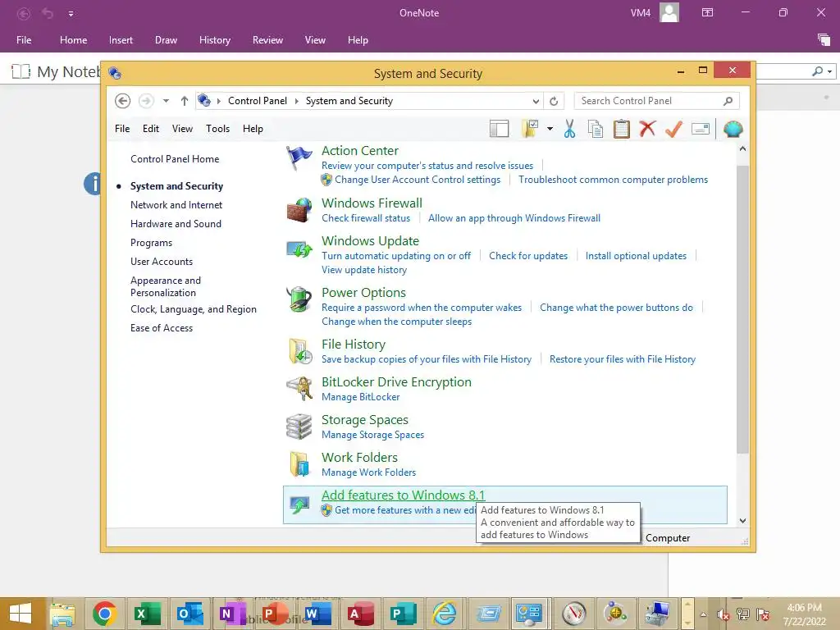Open Excel from the taskbar
Viewport: 840px width, 630px height.
point(148,614)
